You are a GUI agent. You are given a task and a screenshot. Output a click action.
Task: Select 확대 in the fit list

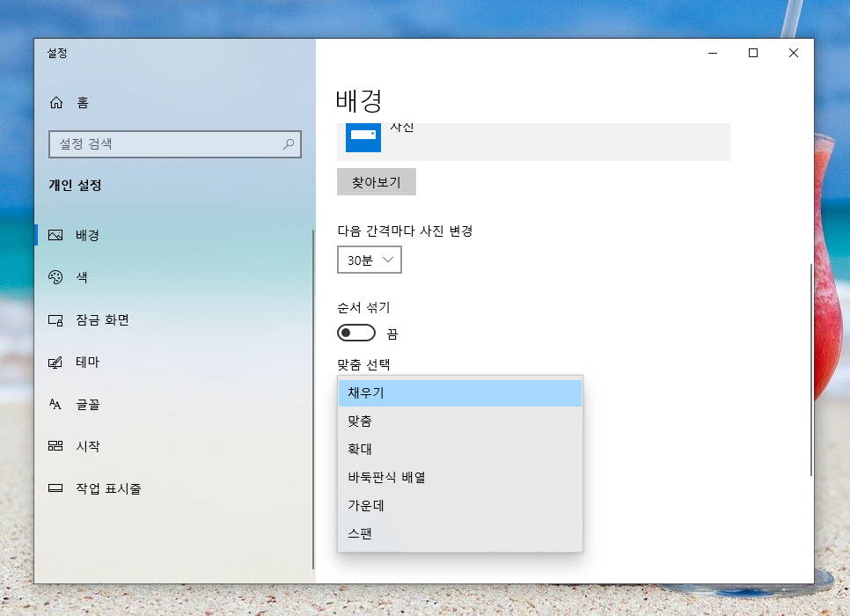(460, 450)
